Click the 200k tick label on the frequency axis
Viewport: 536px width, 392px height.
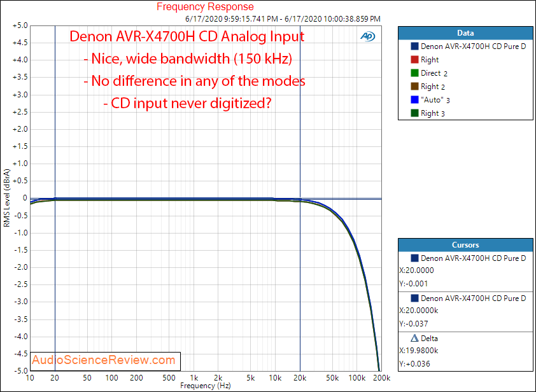pos(381,378)
